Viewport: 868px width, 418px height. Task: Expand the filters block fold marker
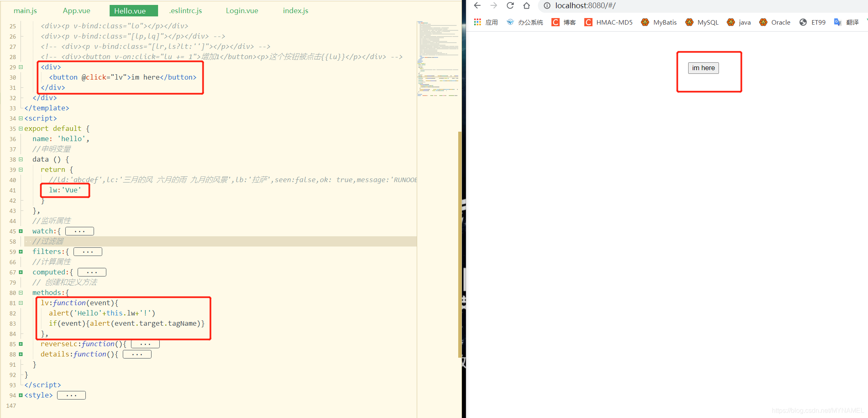[21, 251]
